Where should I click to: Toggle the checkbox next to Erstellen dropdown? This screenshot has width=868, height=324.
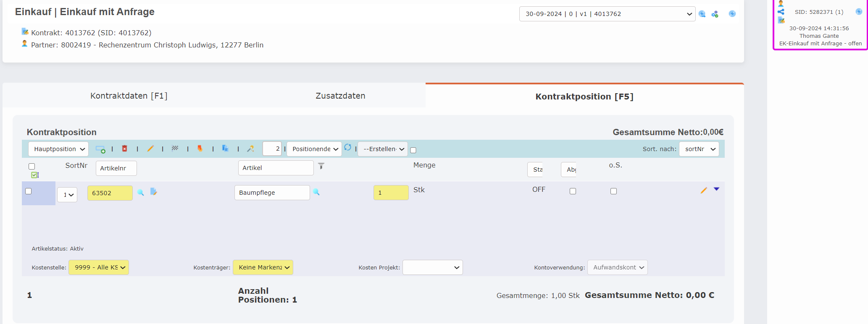(x=413, y=150)
